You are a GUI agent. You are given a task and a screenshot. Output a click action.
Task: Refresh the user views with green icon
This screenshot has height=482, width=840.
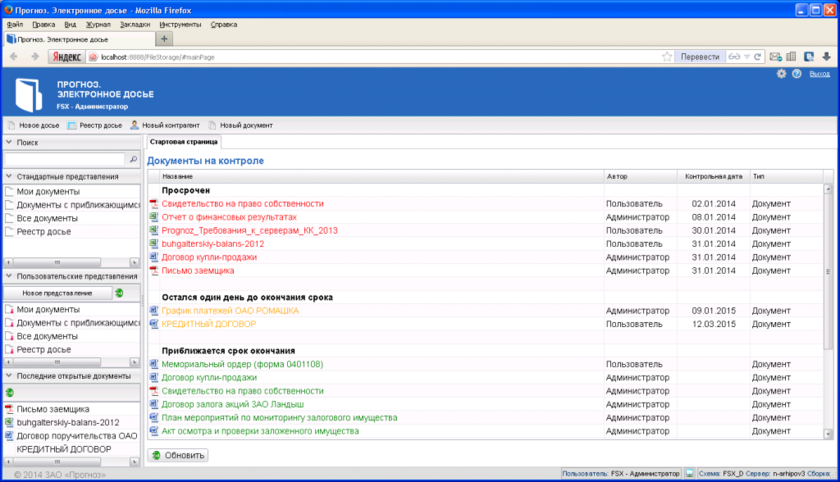[119, 293]
